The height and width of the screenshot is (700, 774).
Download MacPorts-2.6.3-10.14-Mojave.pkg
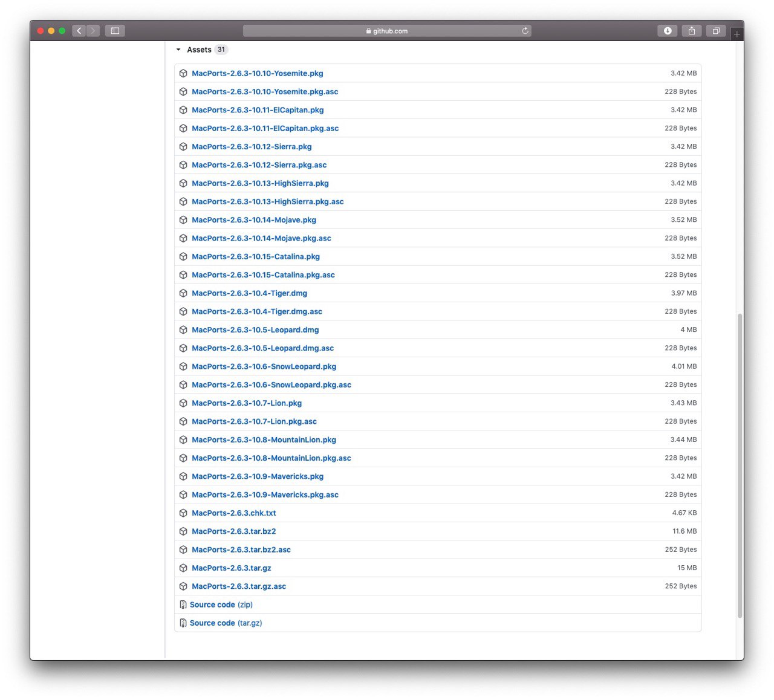(x=254, y=220)
